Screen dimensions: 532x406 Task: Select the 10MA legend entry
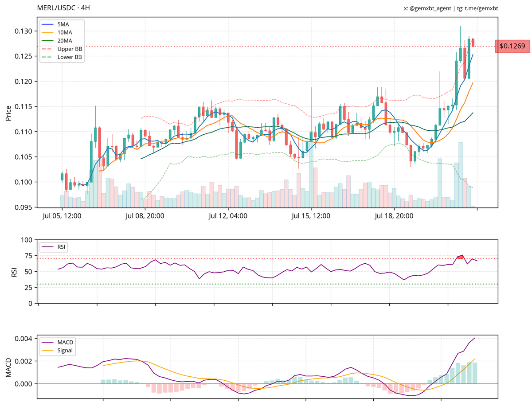click(57, 32)
